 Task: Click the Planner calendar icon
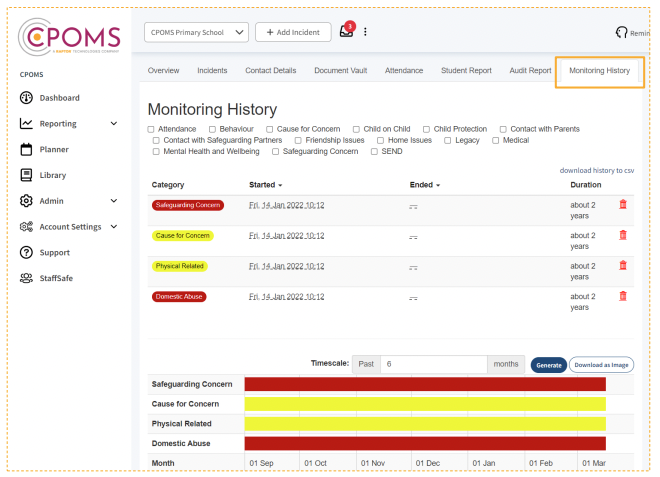coord(26,149)
